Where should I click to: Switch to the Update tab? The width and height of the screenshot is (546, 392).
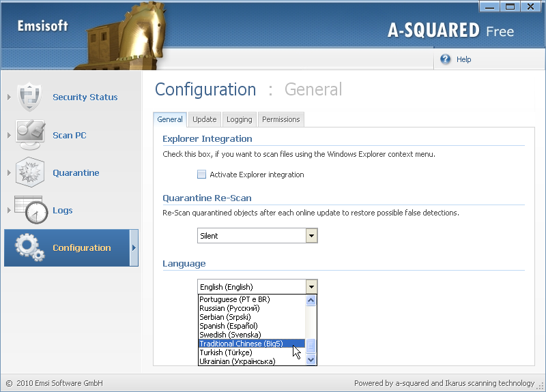[x=204, y=119]
